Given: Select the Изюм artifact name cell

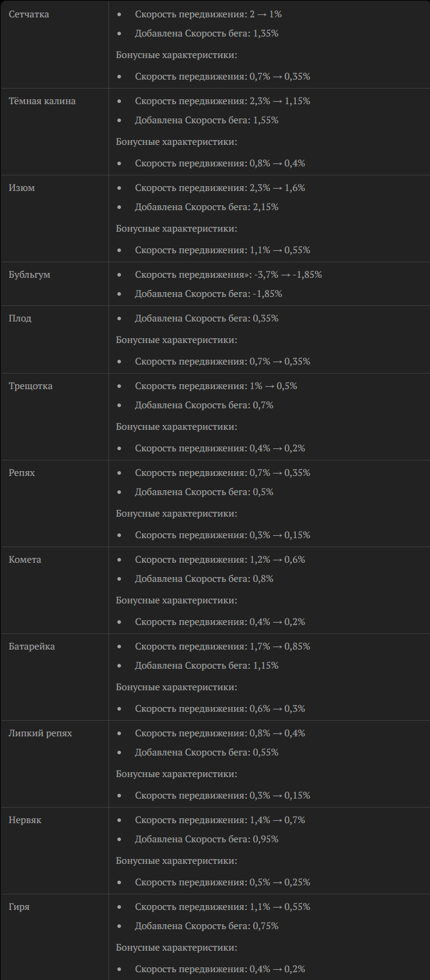Looking at the screenshot, I should point(22,188).
